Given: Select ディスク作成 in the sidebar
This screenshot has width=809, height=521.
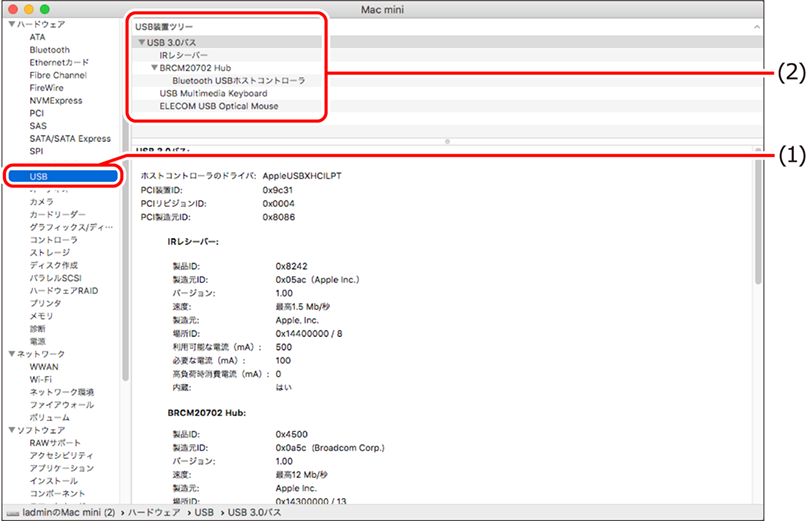Looking at the screenshot, I should [54, 265].
